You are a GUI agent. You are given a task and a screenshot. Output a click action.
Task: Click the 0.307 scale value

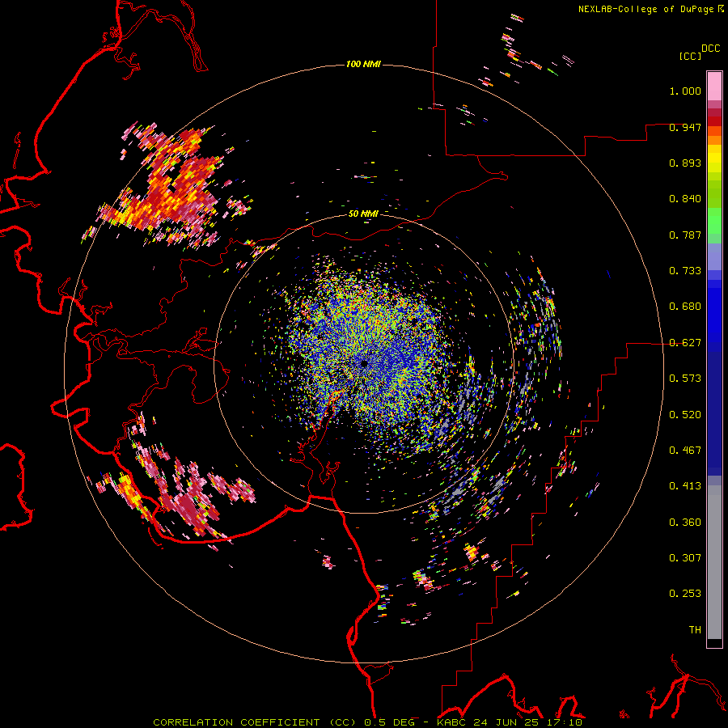[x=685, y=558]
